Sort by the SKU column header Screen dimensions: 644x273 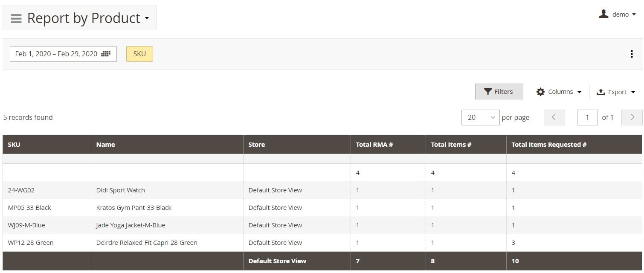click(47, 145)
